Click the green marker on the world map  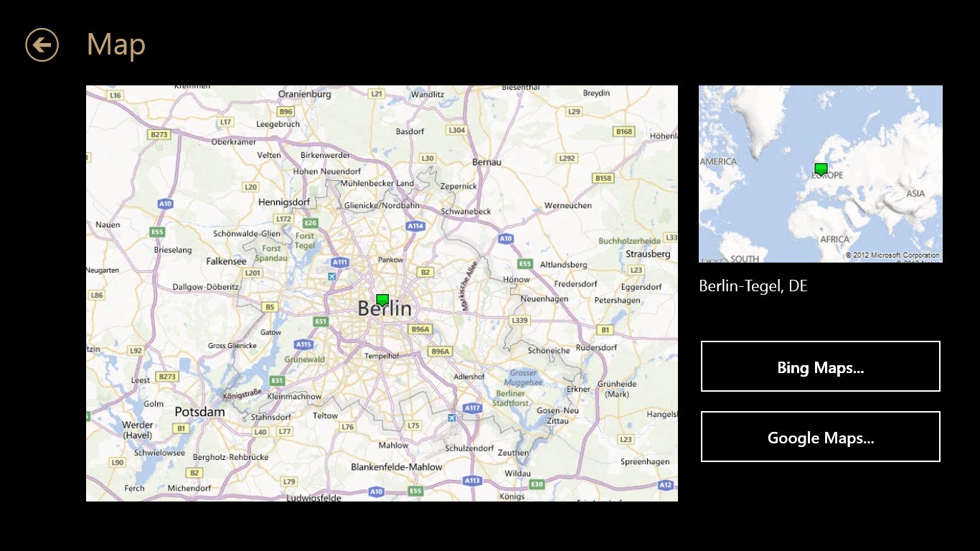820,168
